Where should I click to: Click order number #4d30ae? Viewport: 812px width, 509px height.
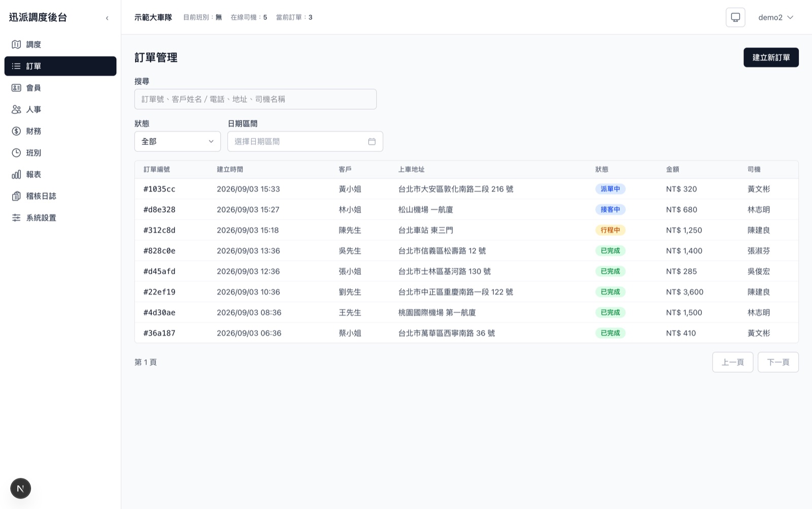click(x=159, y=312)
